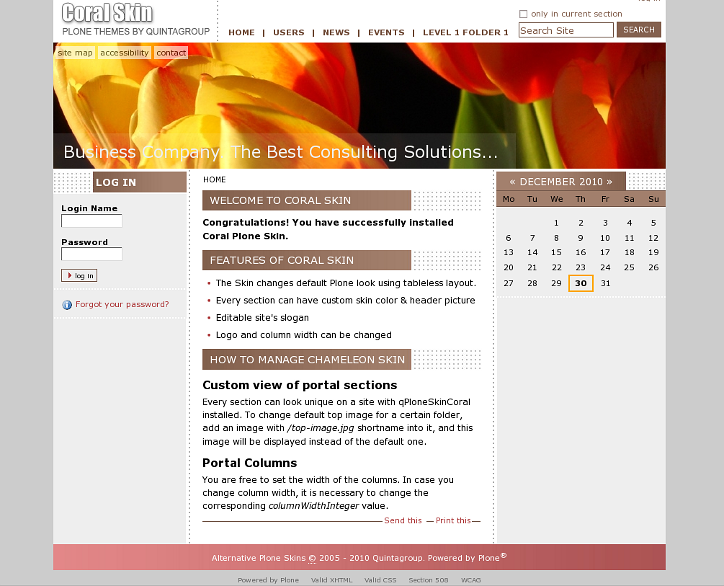Click 'Portal Columns' heading
This screenshot has height=586, width=724.
click(x=249, y=463)
